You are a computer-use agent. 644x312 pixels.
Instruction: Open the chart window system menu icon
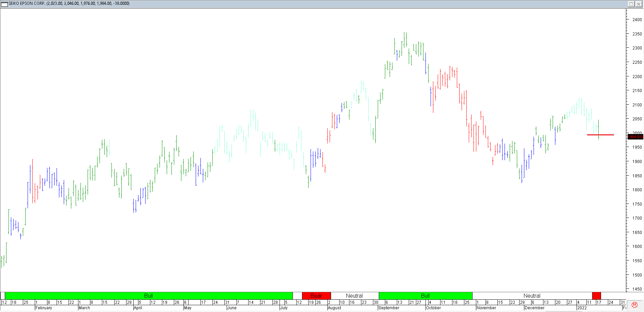4,4
